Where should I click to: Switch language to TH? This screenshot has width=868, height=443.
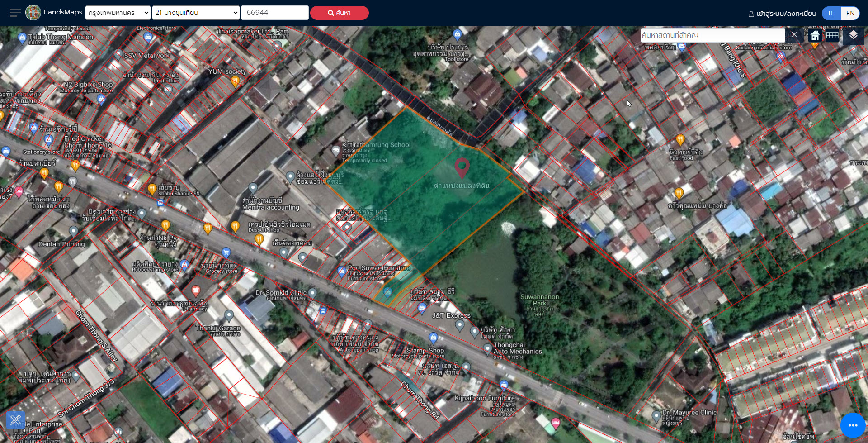831,13
